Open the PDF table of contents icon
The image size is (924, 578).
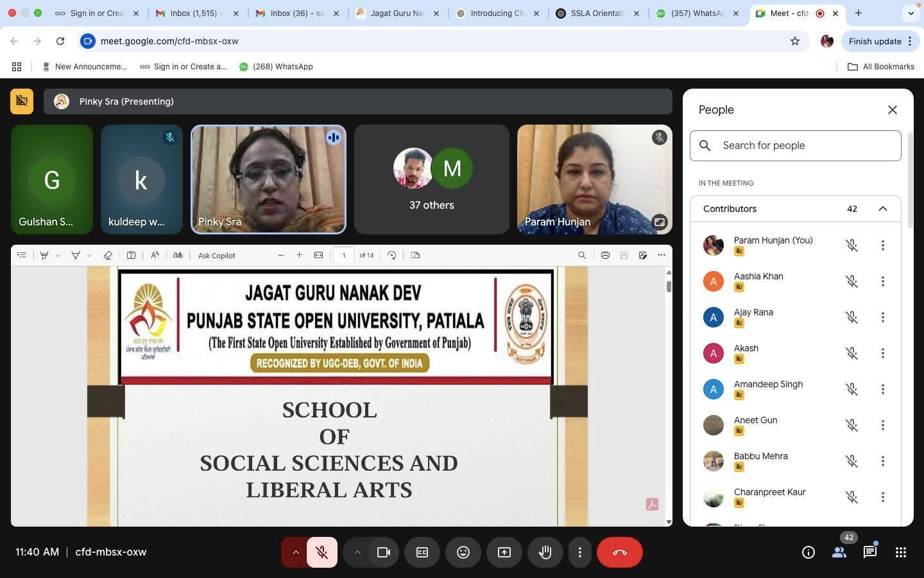pyautogui.click(x=22, y=255)
